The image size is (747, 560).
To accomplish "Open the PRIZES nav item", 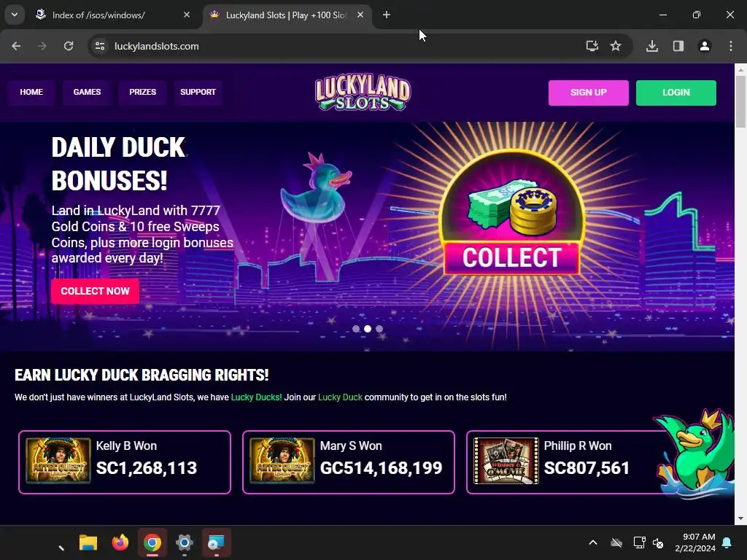I will [142, 92].
